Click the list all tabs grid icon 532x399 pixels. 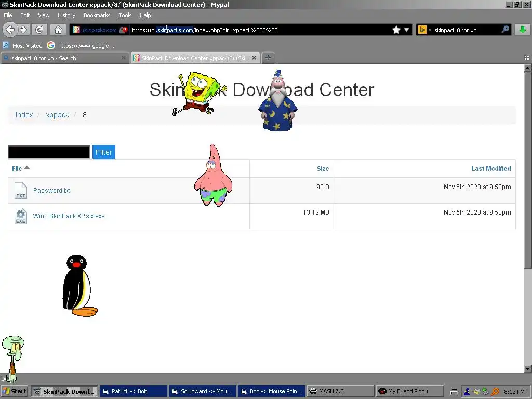pyautogui.click(x=527, y=58)
